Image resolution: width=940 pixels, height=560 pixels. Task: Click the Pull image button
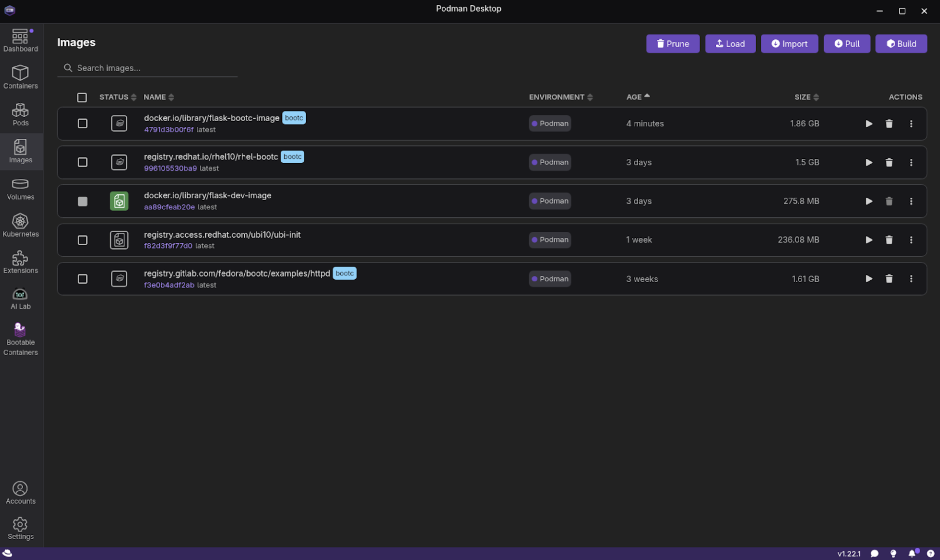tap(847, 44)
